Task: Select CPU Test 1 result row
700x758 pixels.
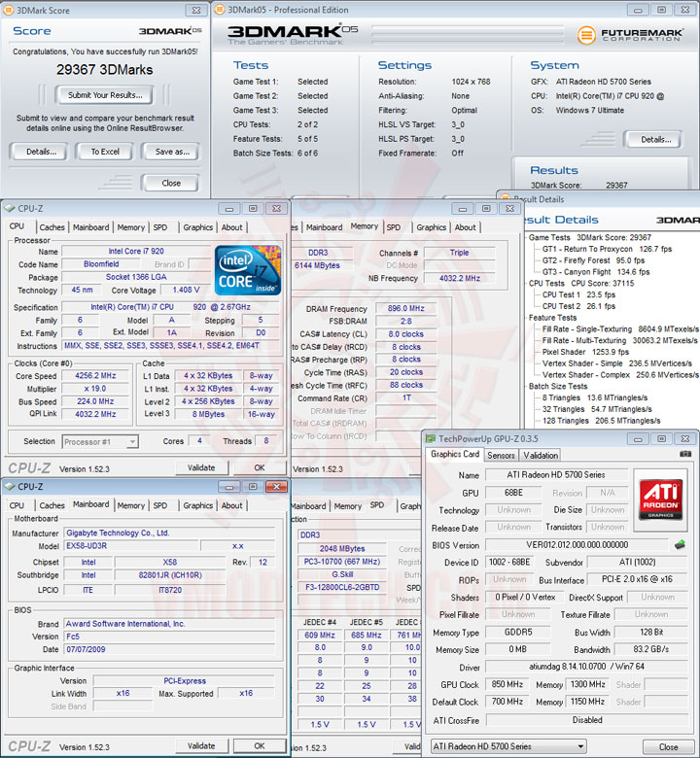Action: 578,294
